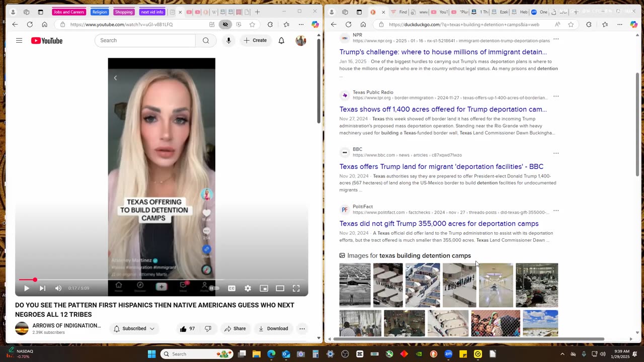This screenshot has width=644, height=362.
Task: Go back in the DuckDuckGo window
Action: pos(334,24)
